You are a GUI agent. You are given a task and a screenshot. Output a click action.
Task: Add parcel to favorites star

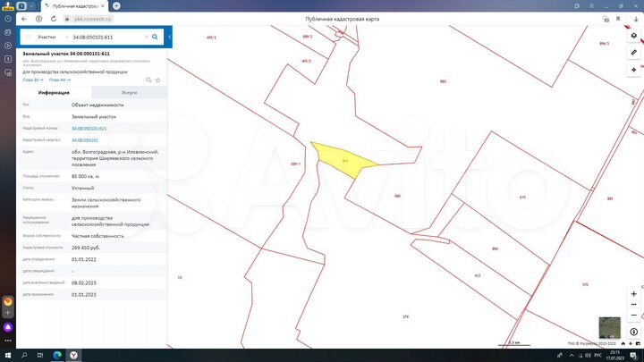click(x=157, y=80)
